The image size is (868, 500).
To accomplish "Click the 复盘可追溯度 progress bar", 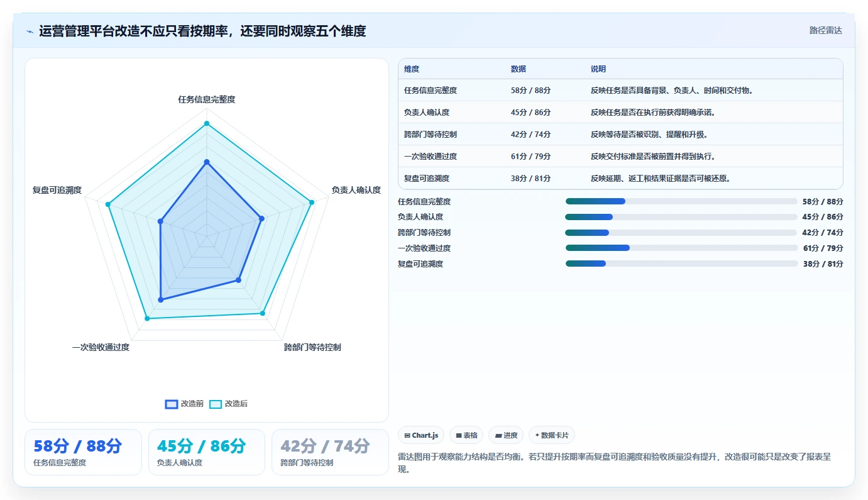I will [681, 264].
